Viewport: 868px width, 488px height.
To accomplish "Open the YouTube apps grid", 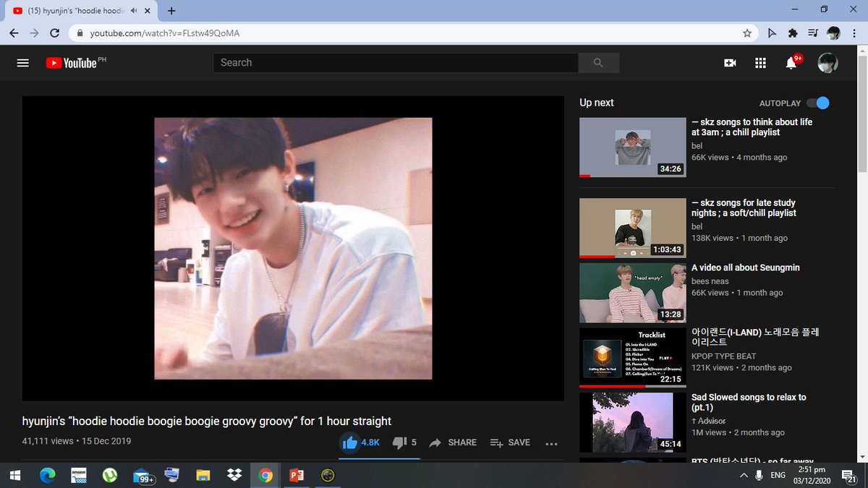I will click(x=760, y=63).
